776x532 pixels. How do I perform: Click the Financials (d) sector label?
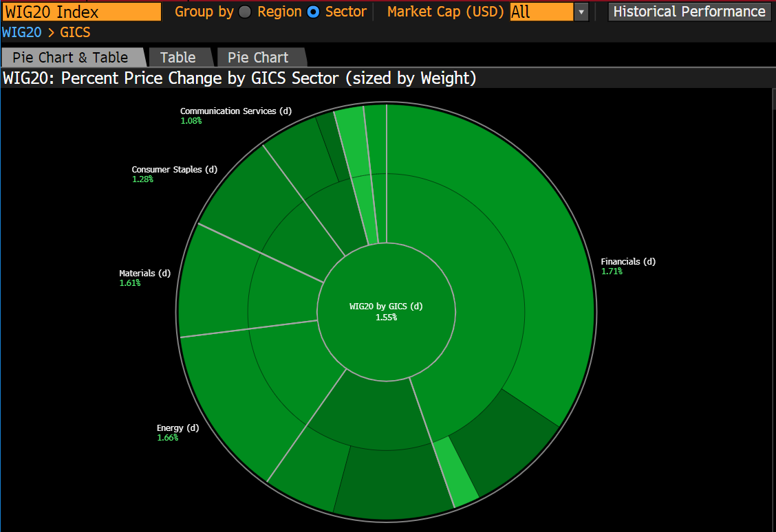pos(628,262)
